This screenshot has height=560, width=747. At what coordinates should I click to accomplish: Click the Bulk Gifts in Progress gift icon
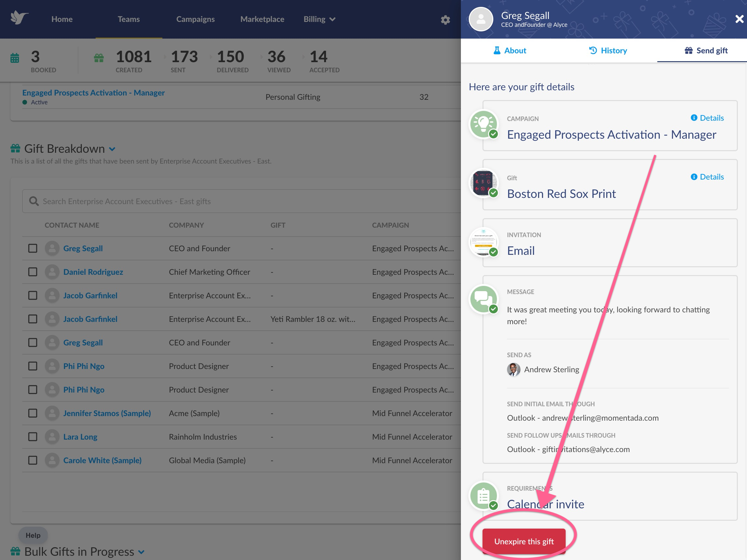[15, 551]
